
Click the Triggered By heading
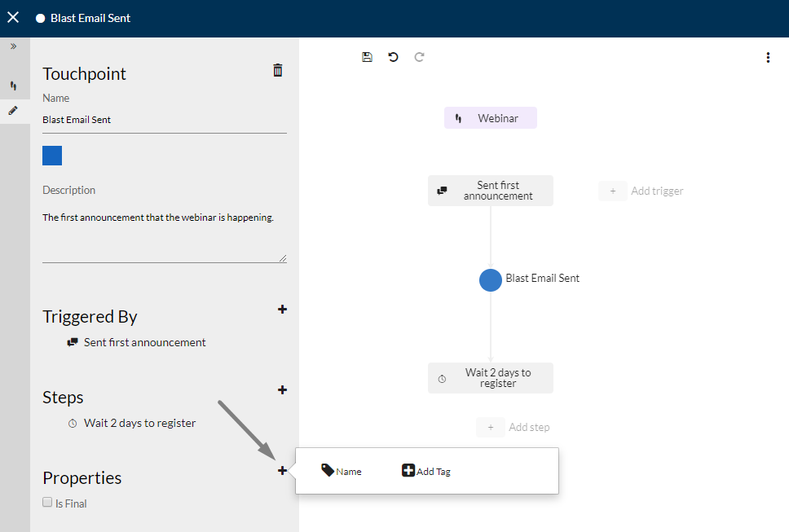90,317
